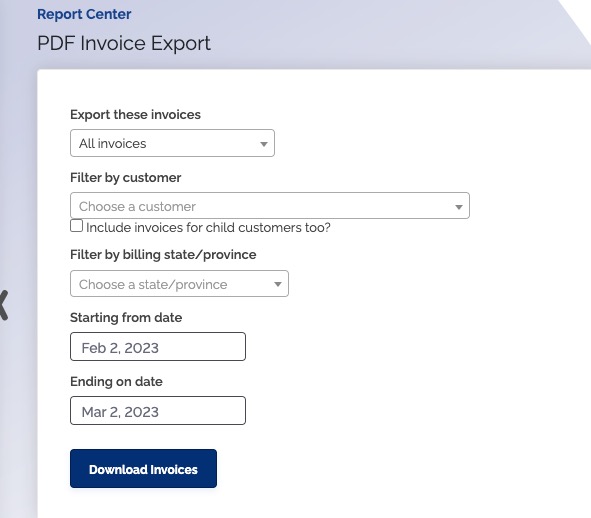Click the 'PDF Invoice Export' page heading
This screenshot has width=591, height=518.
tap(124, 43)
